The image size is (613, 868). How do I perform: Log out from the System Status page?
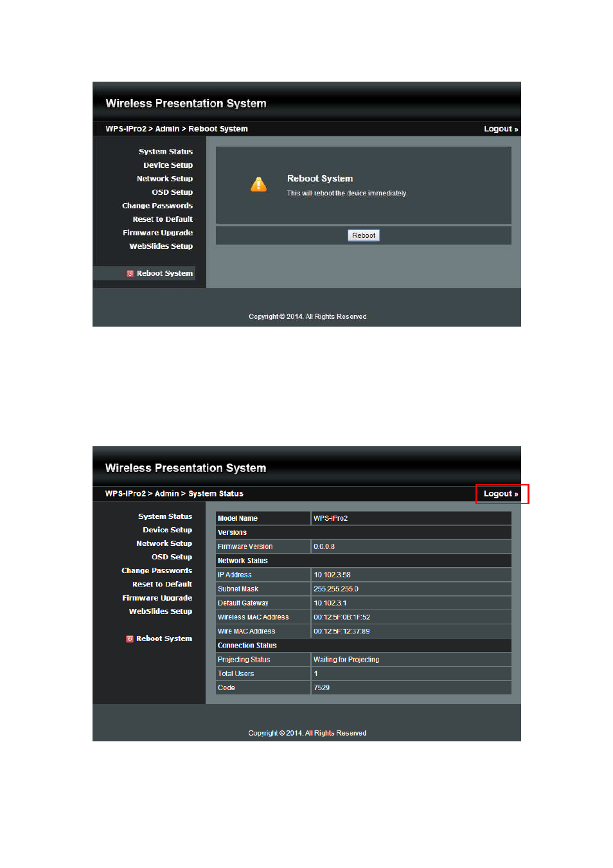coord(501,494)
